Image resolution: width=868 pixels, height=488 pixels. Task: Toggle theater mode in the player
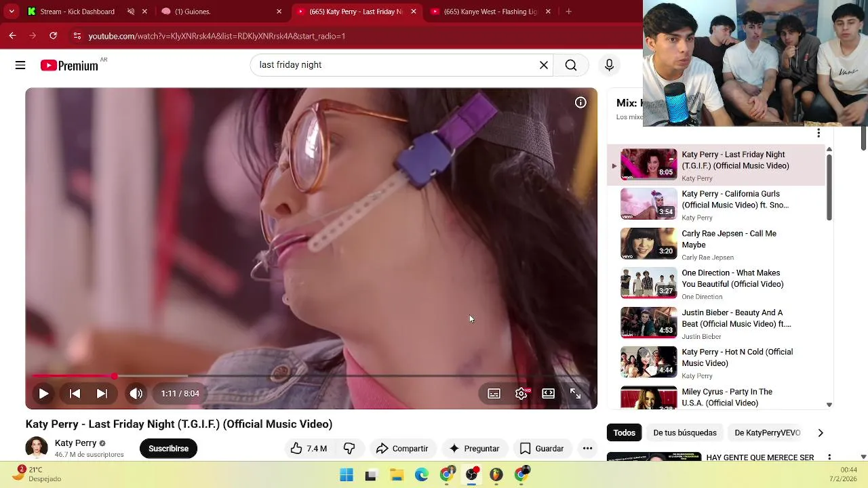(548, 393)
